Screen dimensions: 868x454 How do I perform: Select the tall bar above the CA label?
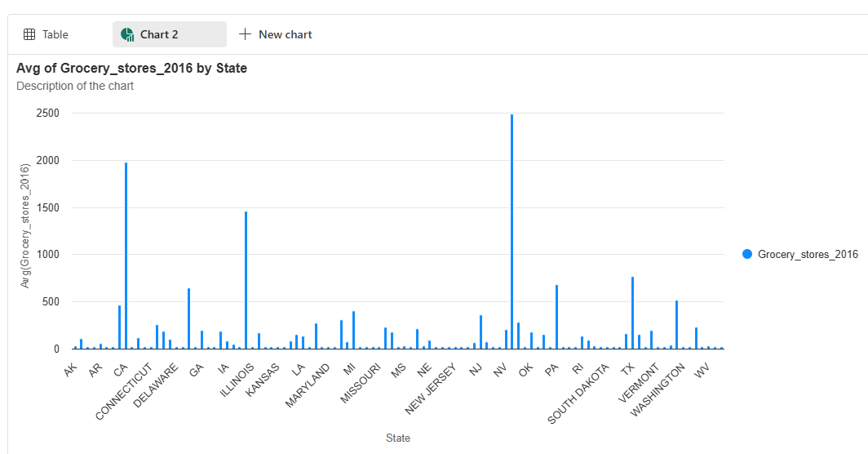[126, 255]
